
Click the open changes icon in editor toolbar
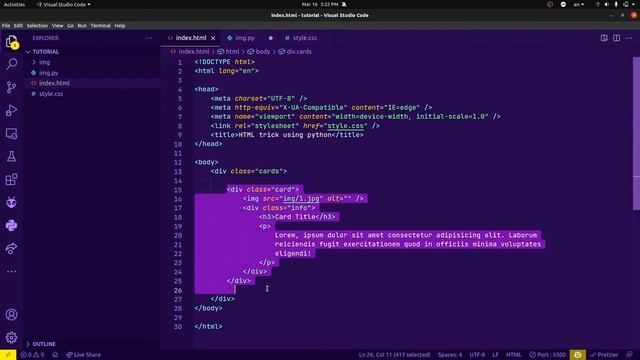(x=604, y=38)
